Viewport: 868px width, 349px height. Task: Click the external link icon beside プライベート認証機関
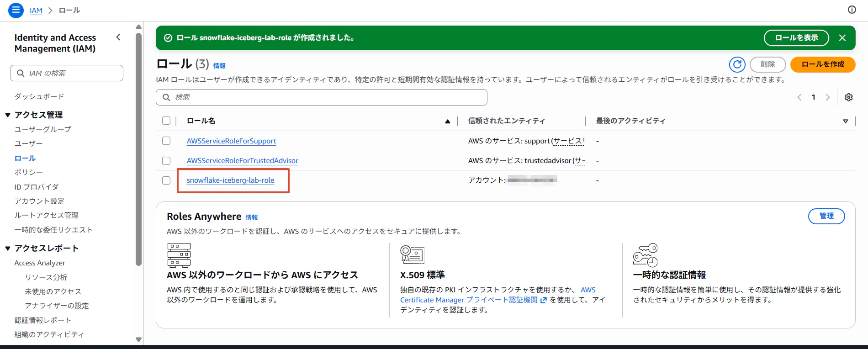(x=543, y=300)
